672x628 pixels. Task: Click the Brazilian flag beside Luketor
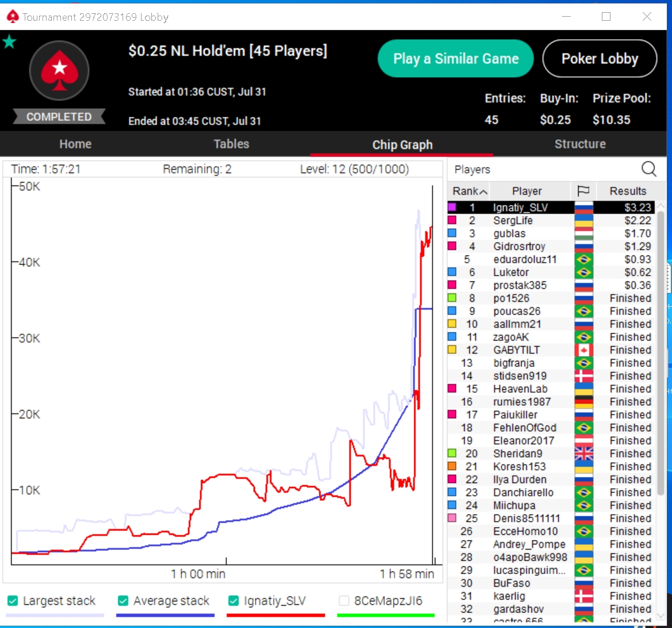click(x=584, y=272)
